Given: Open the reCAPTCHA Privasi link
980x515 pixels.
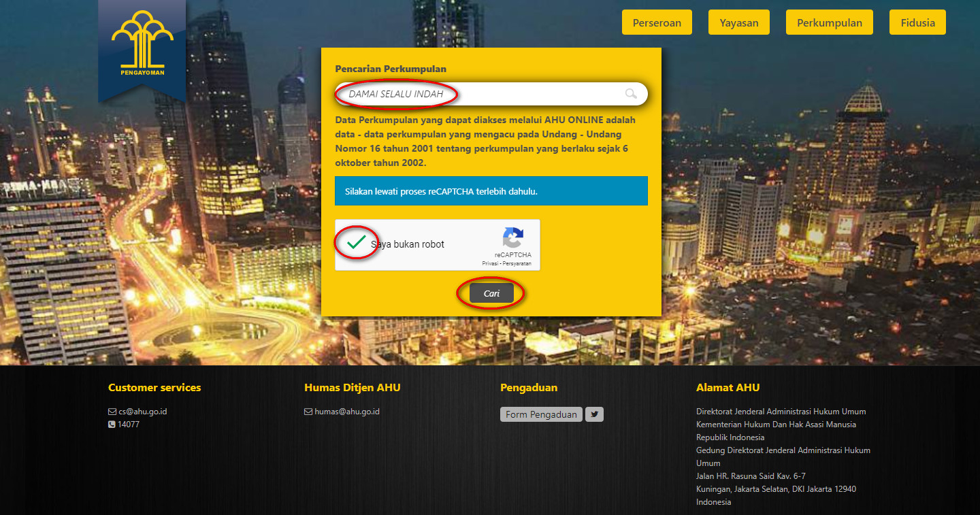Looking at the screenshot, I should pos(490,263).
